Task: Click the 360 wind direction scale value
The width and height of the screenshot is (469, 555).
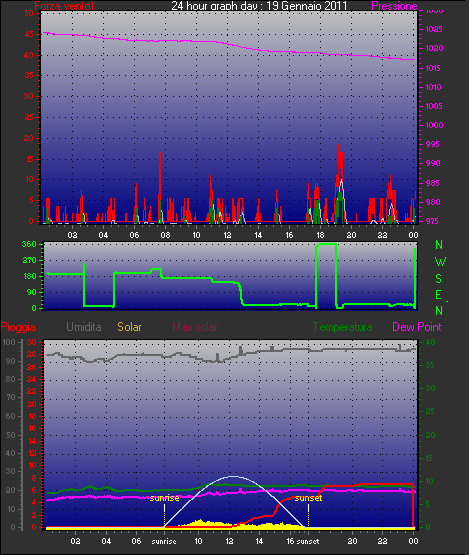Action: point(29,244)
